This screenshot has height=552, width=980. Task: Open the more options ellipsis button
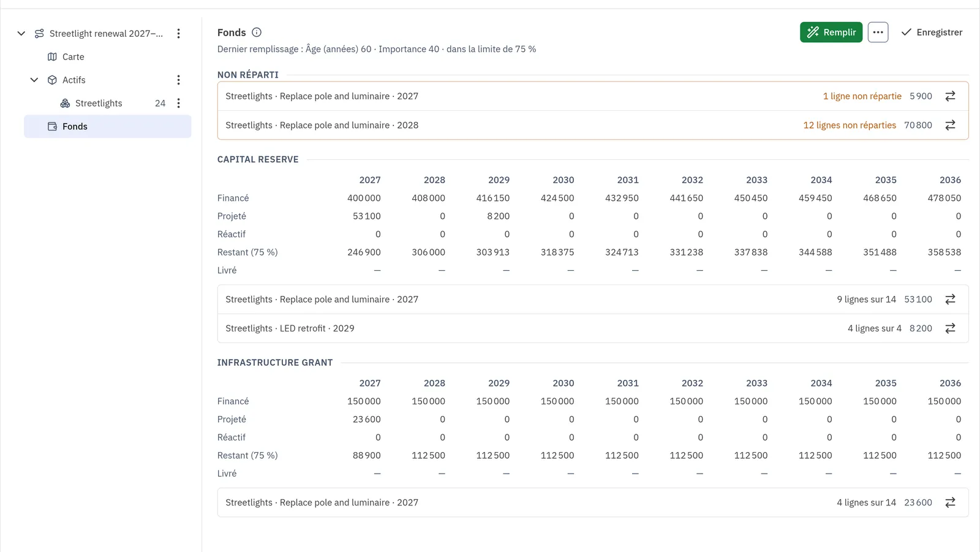(x=878, y=32)
